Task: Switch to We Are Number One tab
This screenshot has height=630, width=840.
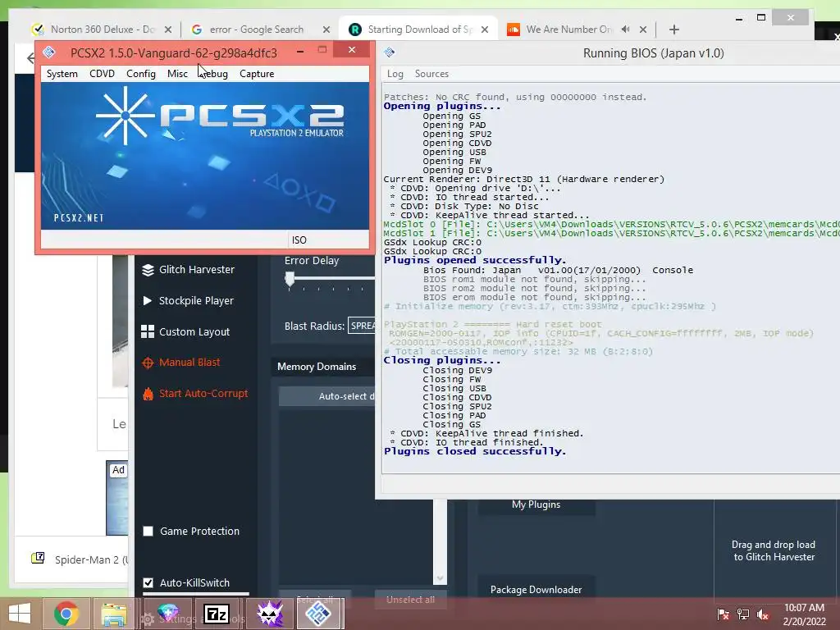Action: click(569, 30)
